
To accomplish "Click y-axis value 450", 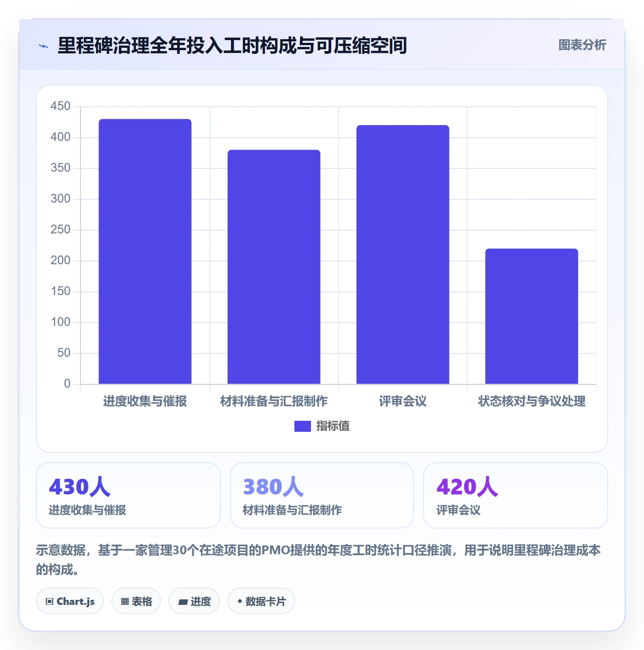I will [x=60, y=106].
